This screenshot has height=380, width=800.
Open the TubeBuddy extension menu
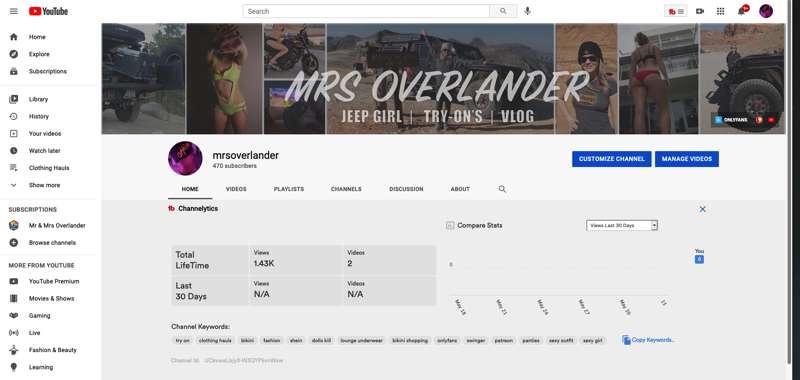coord(676,11)
